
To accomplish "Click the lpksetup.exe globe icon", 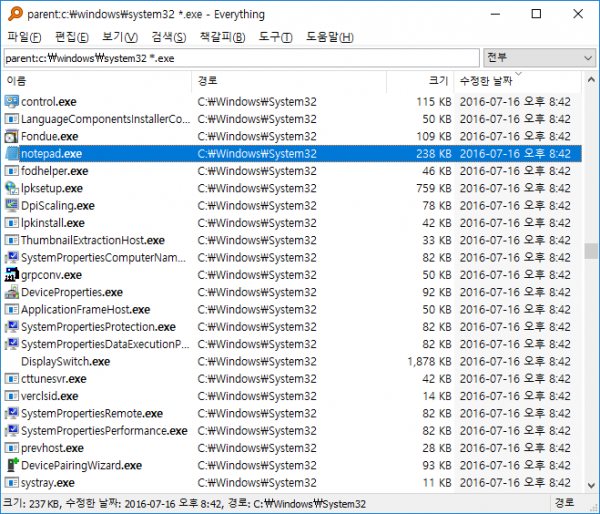I will [11, 188].
